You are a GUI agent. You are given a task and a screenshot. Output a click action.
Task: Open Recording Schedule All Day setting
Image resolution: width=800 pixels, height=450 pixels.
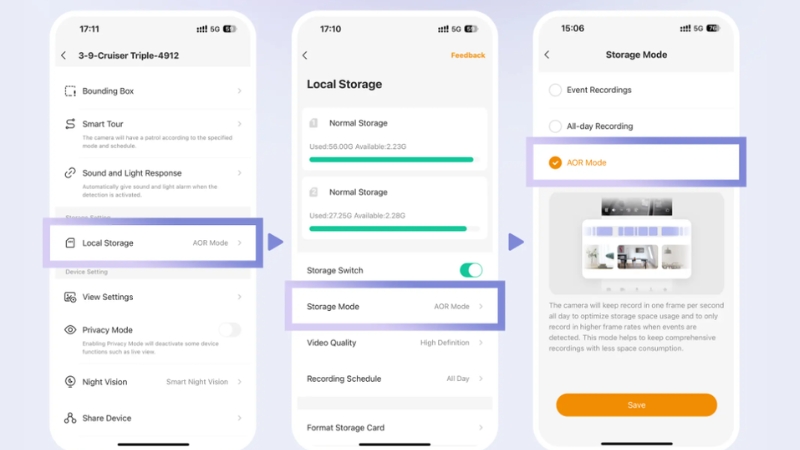click(x=395, y=379)
